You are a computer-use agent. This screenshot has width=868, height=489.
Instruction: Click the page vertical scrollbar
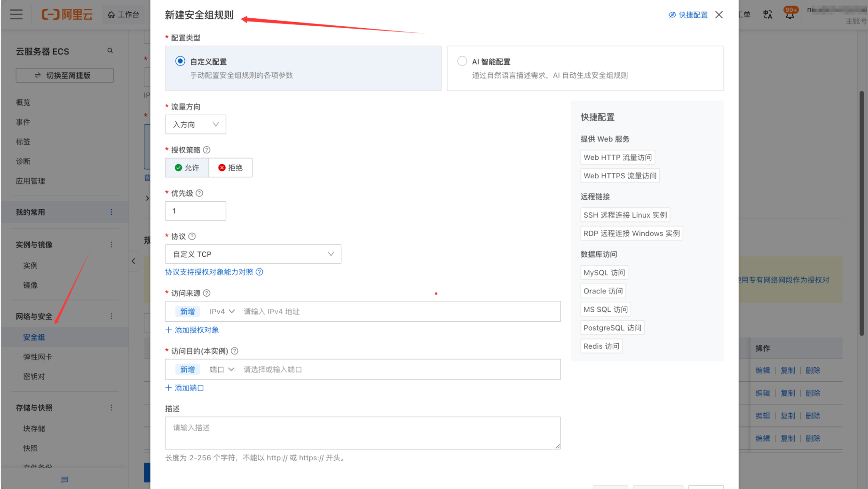coord(861,213)
